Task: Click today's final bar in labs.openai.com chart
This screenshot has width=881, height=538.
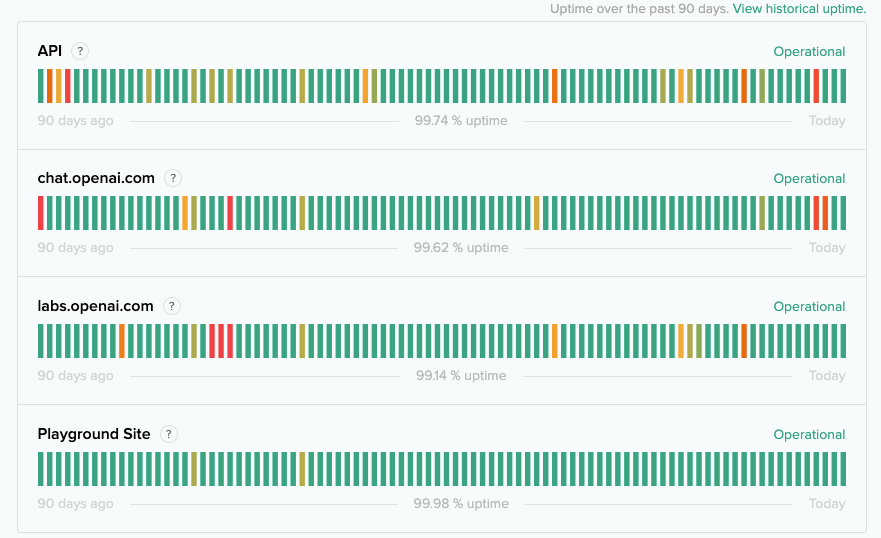Action: [843, 341]
